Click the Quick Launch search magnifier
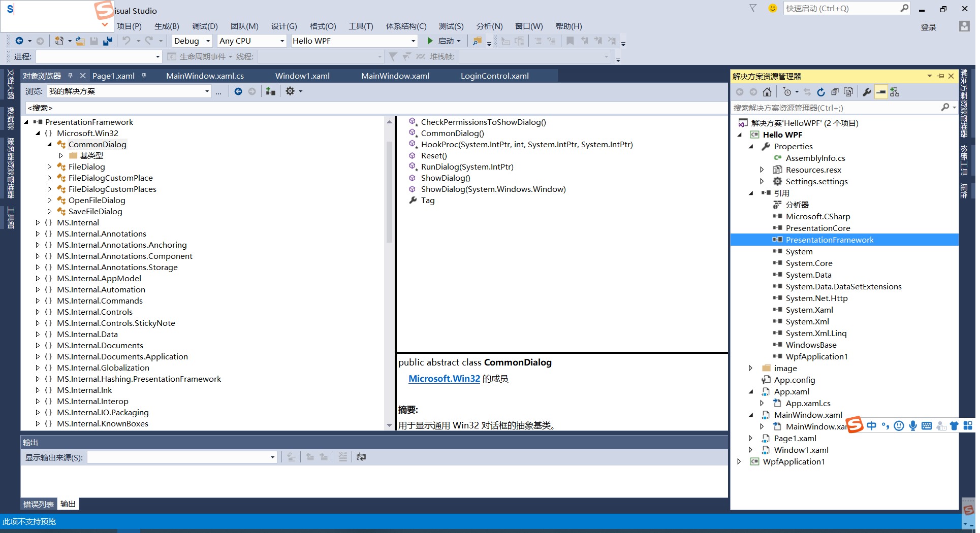Image resolution: width=980 pixels, height=533 pixels. click(904, 8)
